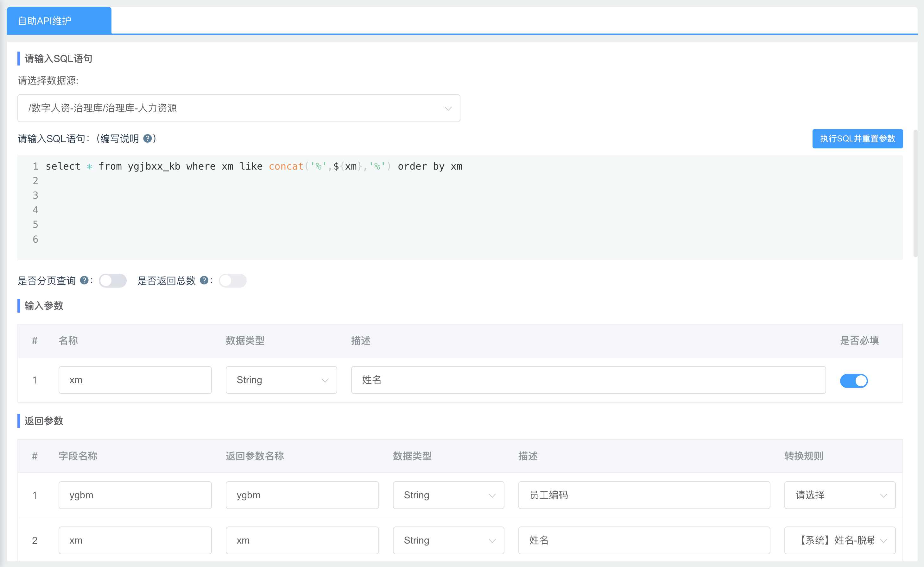Disable 是否必填 switch for xm parameter
The width and height of the screenshot is (924, 567).
(x=854, y=381)
